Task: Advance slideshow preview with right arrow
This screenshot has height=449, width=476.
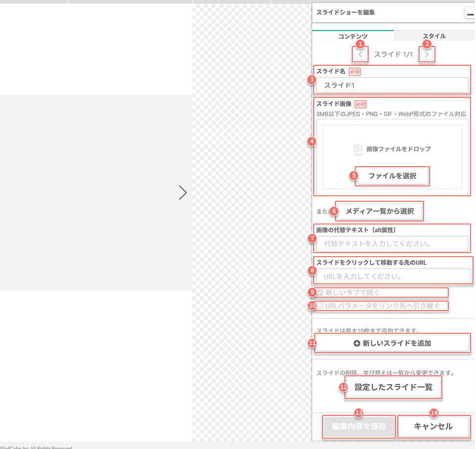Action: click(x=183, y=193)
